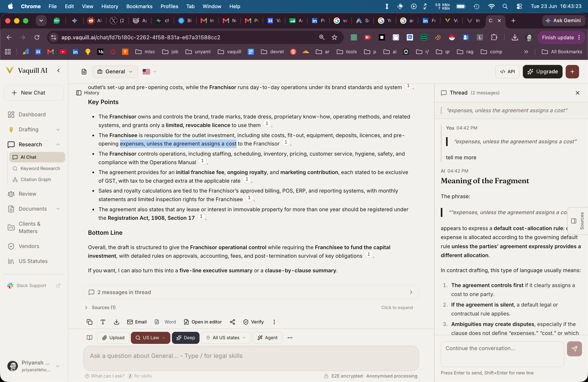Open the API button

507,72
